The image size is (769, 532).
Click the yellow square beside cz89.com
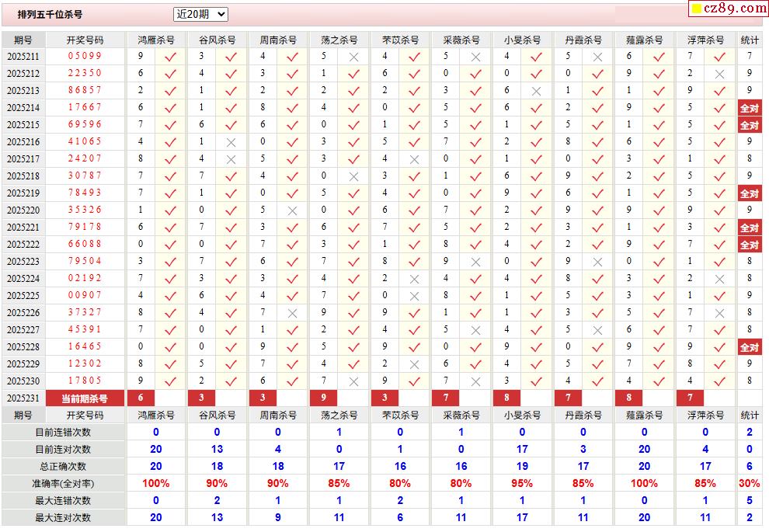697,9
